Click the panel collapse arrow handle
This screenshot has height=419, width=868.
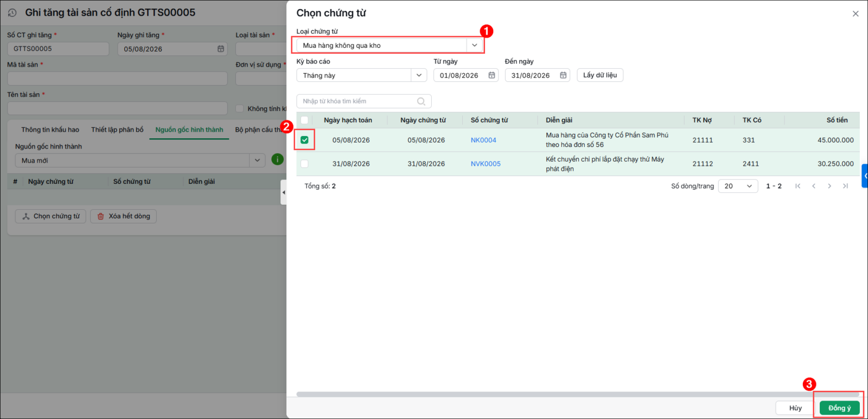click(x=283, y=192)
